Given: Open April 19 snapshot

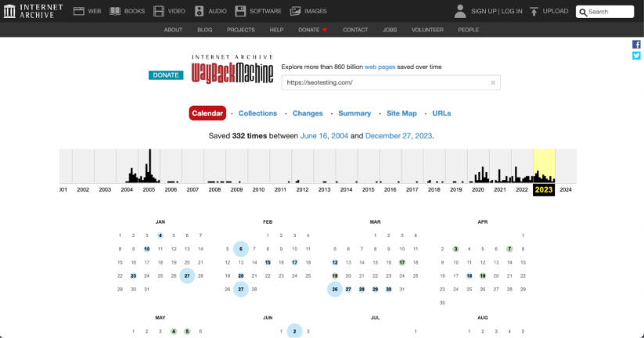Looking at the screenshot, I should pyautogui.click(x=483, y=275).
